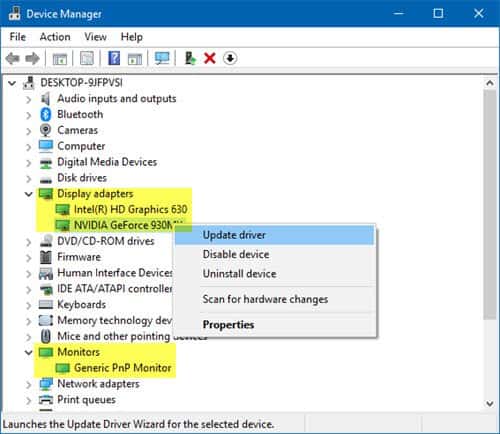Viewport: 500px width, 434px height.
Task: Choose Uninstall device from context menu
Action: (x=275, y=274)
